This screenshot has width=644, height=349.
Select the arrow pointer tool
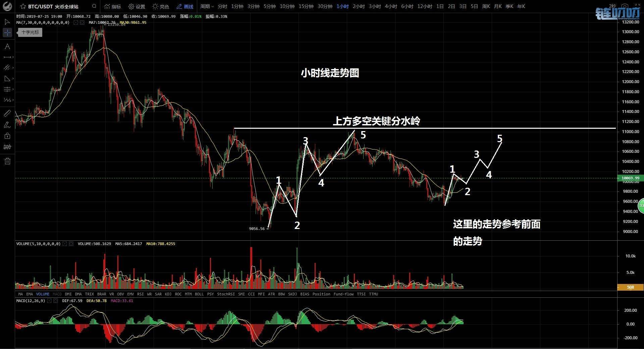[7, 22]
